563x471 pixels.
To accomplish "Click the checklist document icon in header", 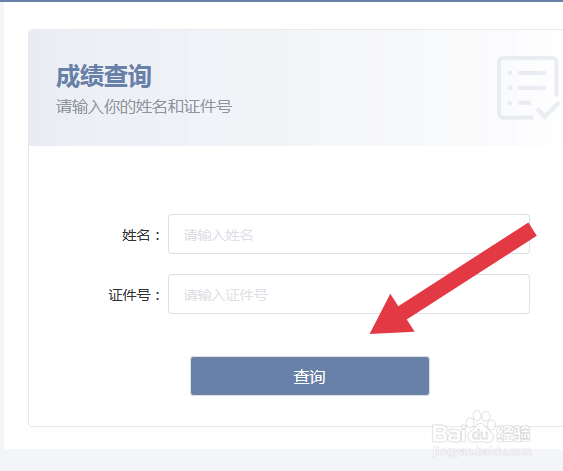I will point(528,88).
